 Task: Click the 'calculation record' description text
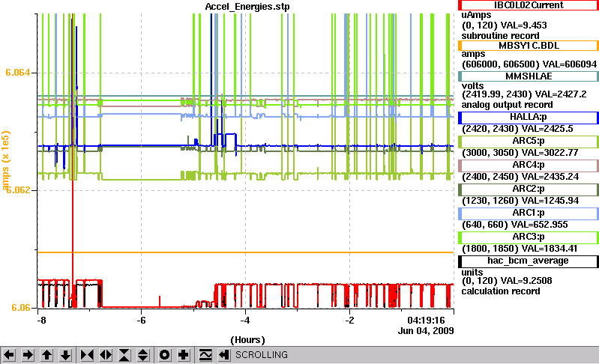click(x=501, y=291)
